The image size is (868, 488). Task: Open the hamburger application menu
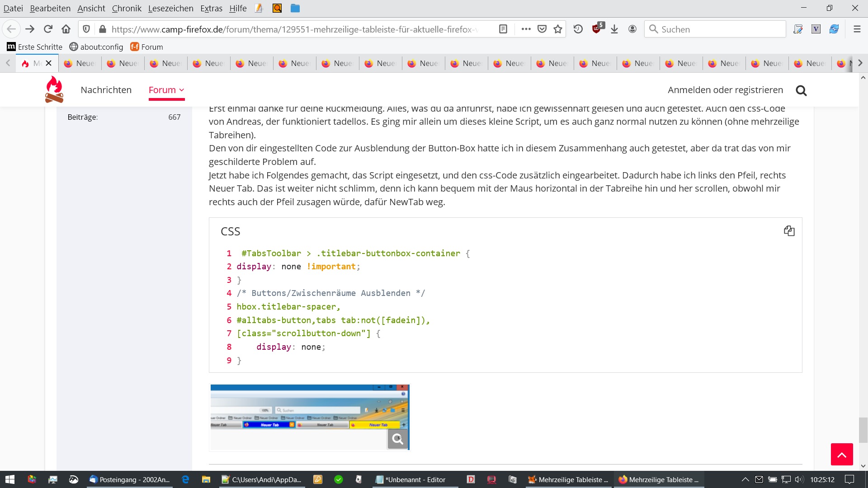(857, 29)
